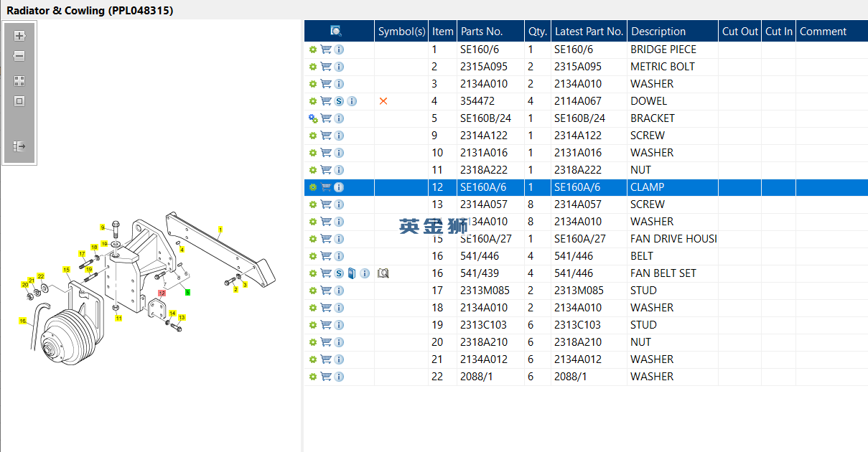Viewport: 868px width, 452px height.
Task: Open info for METRIC BOLT 2315A095
Action: (x=339, y=67)
